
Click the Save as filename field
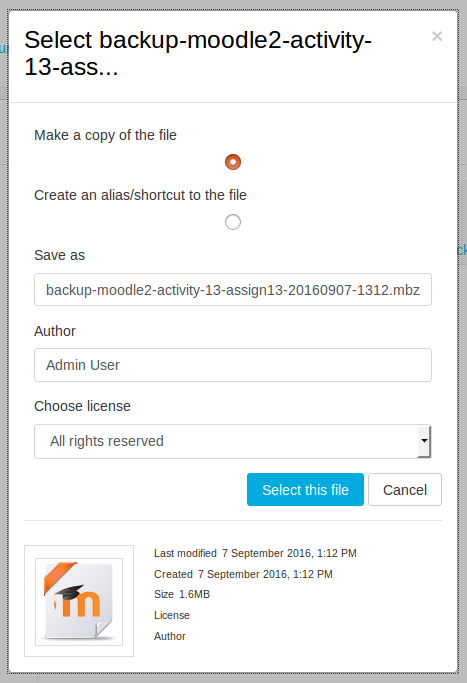point(233,290)
